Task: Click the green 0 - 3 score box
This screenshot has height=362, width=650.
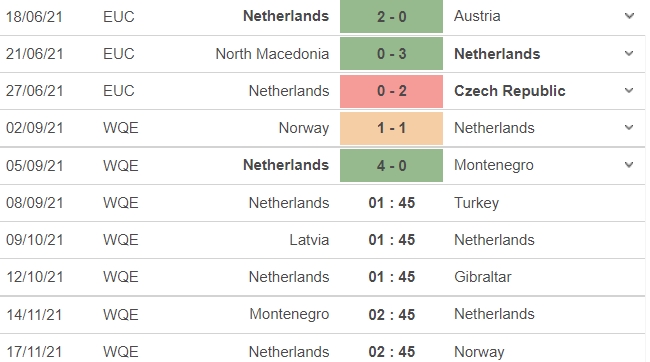Action: 391,53
